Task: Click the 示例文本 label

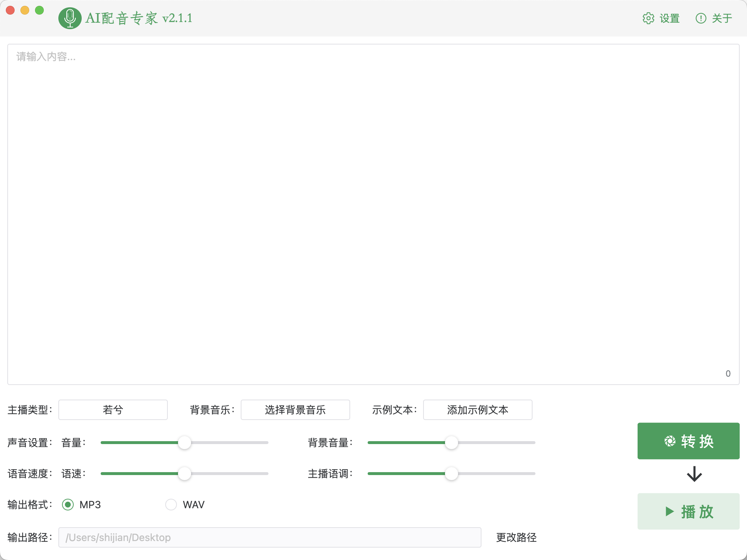Action: tap(395, 410)
